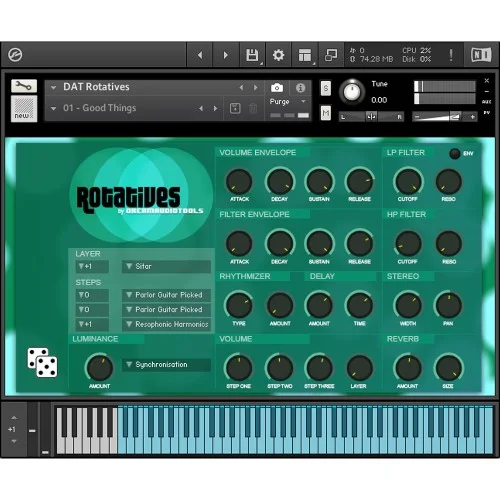
Task: Click the floppy disk save icon
Action: pos(252,55)
